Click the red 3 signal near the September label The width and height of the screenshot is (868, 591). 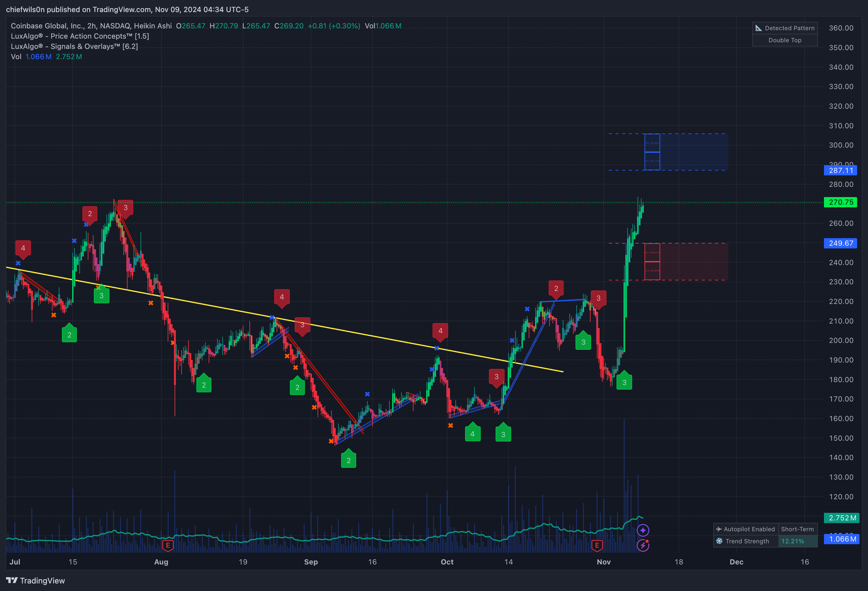pyautogui.click(x=302, y=326)
